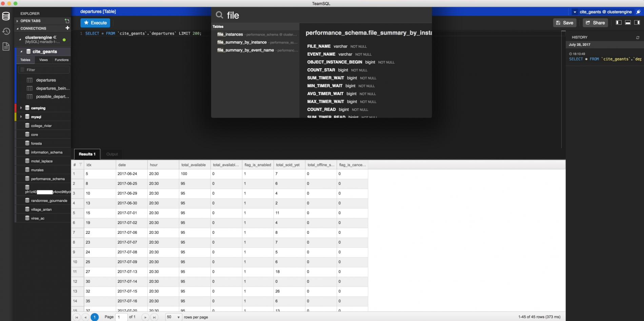This screenshot has height=321, width=644.
Task: Switch to the Views tab
Action: tap(43, 60)
